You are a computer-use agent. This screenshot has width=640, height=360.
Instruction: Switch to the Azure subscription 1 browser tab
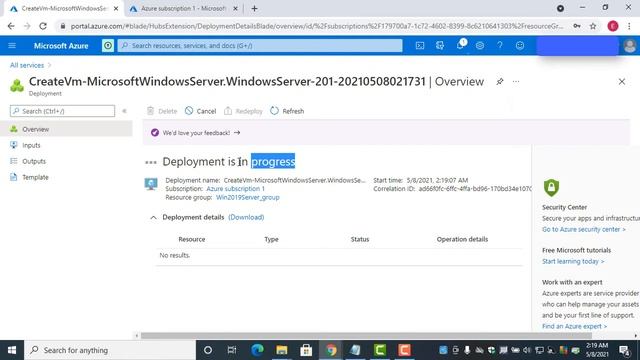[x=183, y=8]
